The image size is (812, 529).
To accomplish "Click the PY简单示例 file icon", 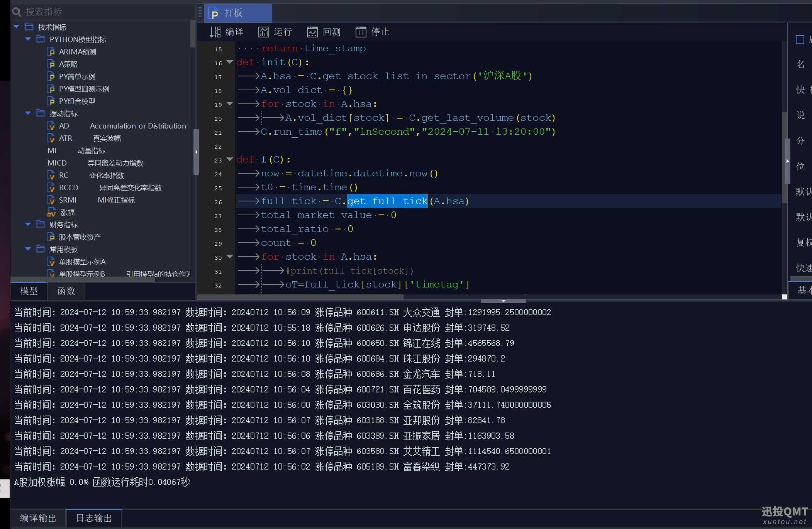I will tap(51, 76).
